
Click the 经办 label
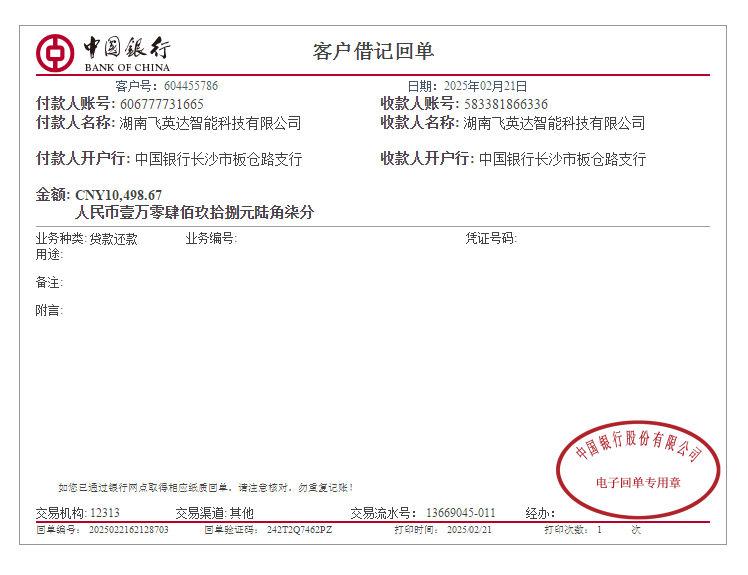point(540,513)
